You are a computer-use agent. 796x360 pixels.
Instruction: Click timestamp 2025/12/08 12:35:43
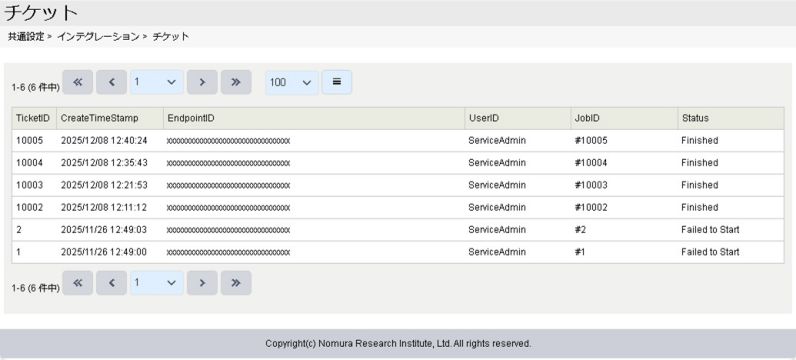[104, 163]
